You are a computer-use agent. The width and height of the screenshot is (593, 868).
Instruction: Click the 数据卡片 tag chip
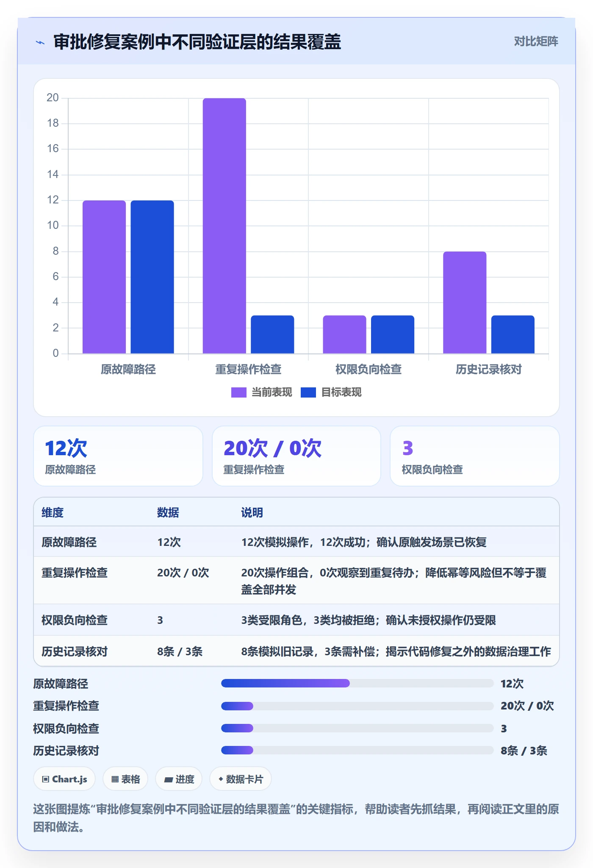240,779
